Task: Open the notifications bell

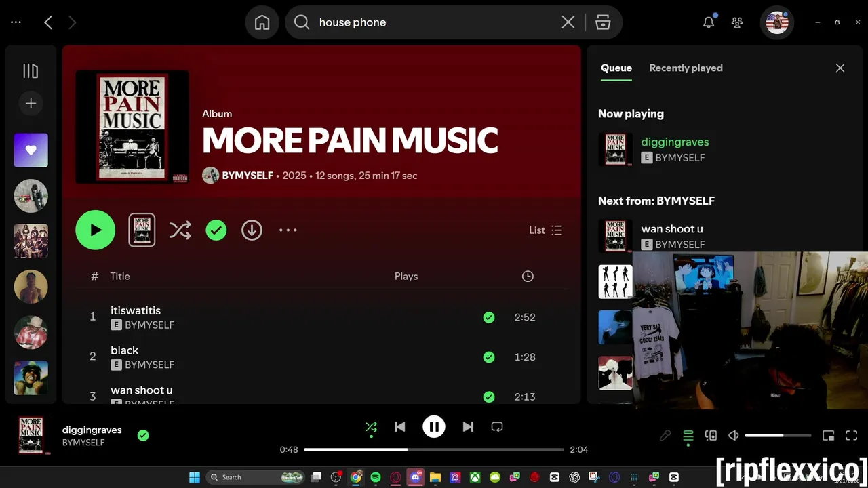Action: (x=709, y=22)
